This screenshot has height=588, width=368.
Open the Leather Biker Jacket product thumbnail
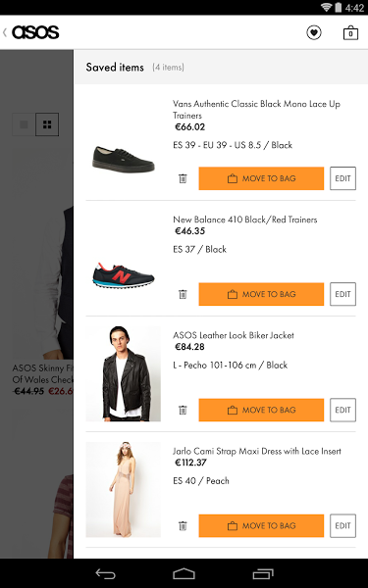click(x=124, y=373)
